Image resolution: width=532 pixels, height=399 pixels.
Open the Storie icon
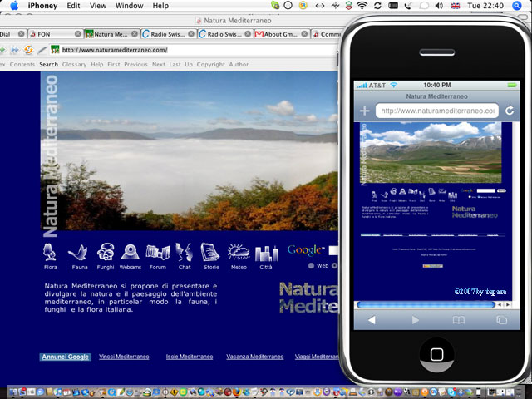(209, 252)
